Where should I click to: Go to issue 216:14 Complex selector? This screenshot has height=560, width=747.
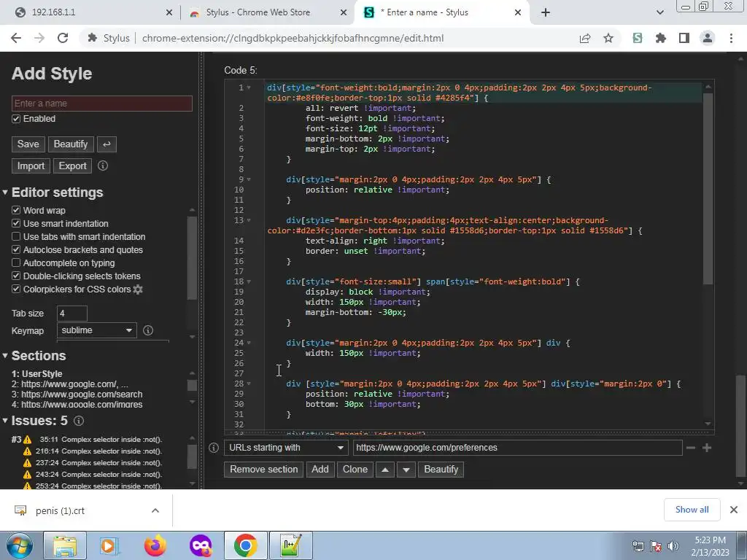[98, 451]
